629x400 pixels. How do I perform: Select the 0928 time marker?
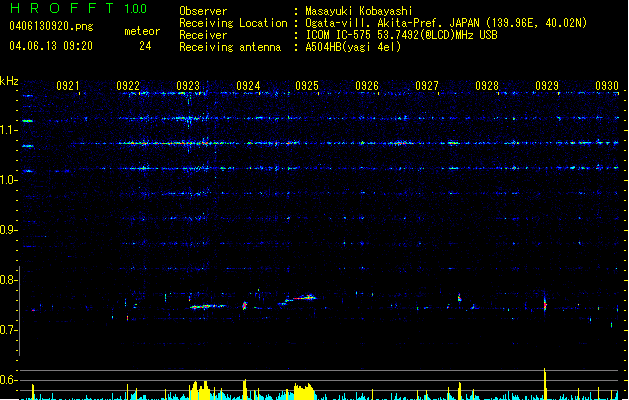point(487,86)
